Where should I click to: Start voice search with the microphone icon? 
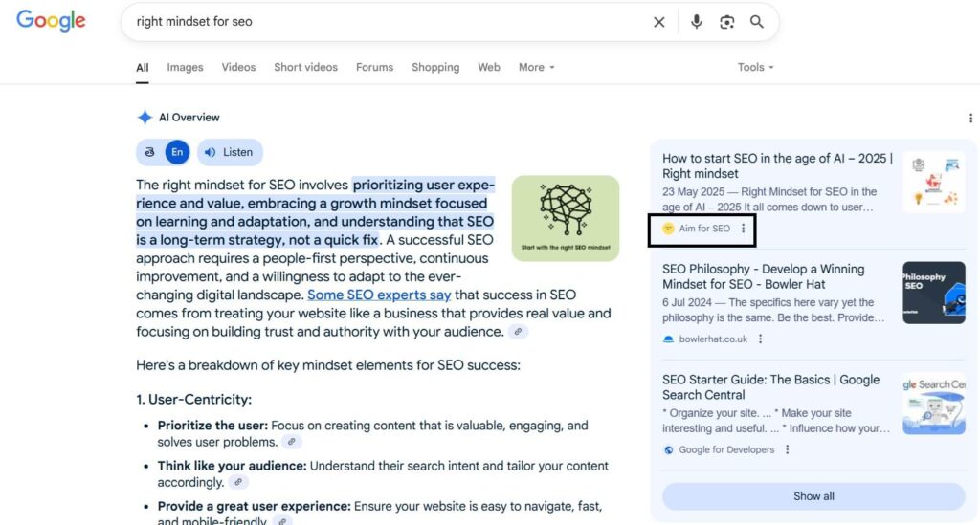tap(697, 22)
